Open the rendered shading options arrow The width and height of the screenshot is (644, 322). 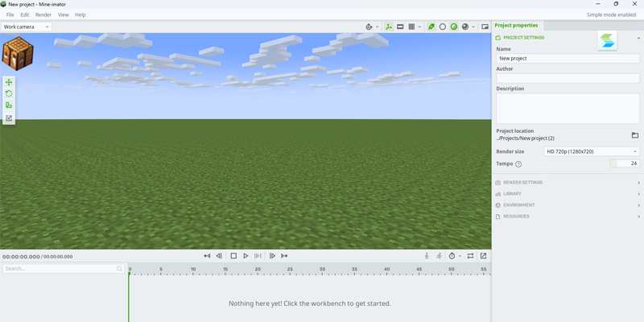473,27
